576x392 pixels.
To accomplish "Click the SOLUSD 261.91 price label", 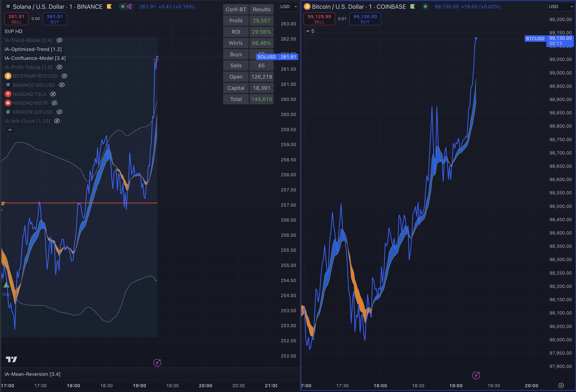I will (277, 57).
